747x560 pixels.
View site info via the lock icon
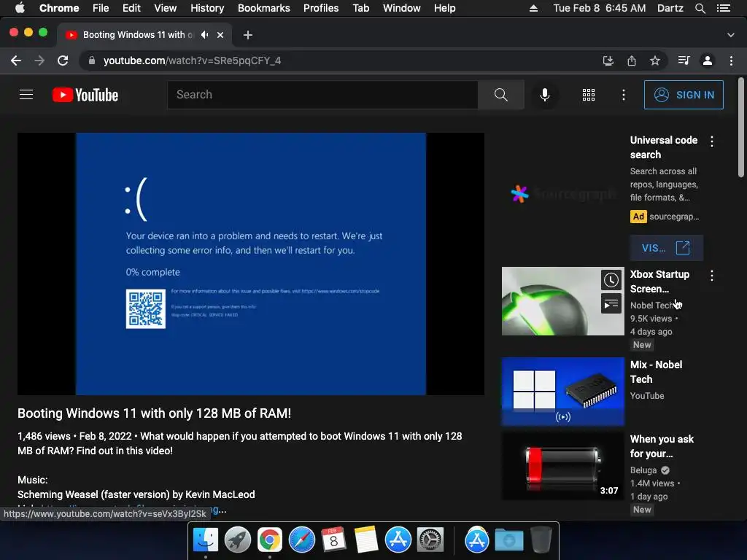click(x=92, y=61)
